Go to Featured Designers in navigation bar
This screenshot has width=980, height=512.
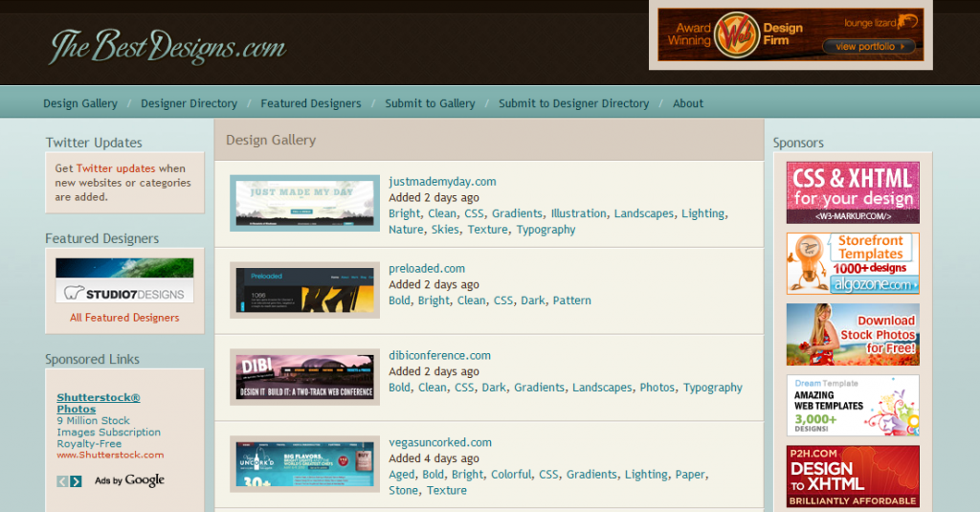click(311, 103)
